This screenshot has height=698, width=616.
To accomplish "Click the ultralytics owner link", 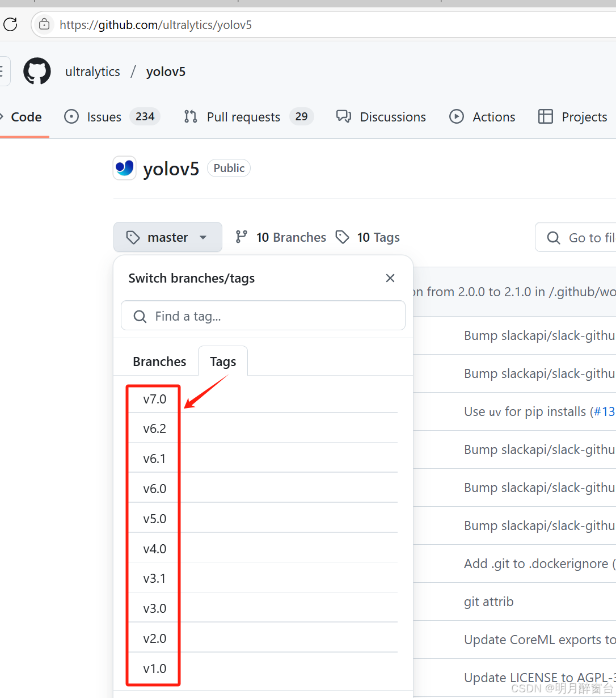I will (x=92, y=72).
